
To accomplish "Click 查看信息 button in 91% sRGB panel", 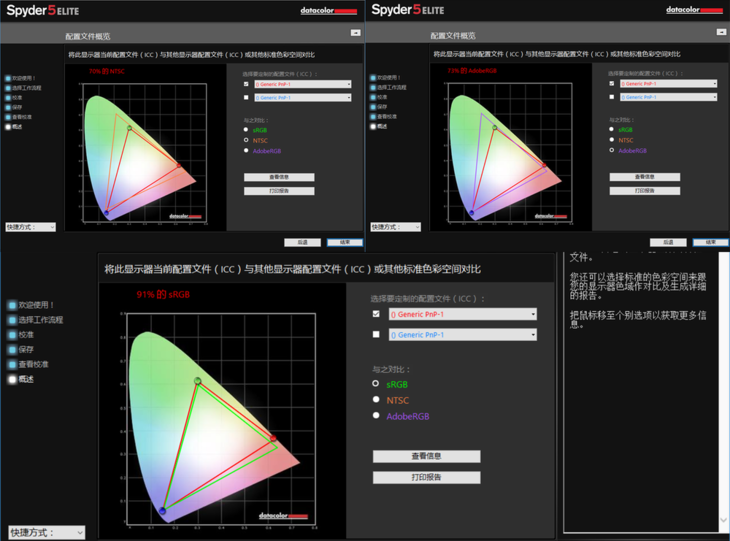I will click(x=426, y=456).
